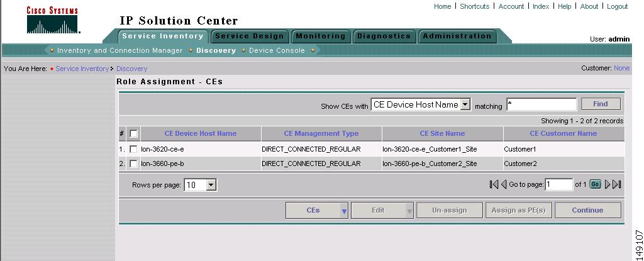Viewport: 644px width, 261px height.
Task: Click the Cisco Systems logo
Action: pyautogui.click(x=53, y=20)
